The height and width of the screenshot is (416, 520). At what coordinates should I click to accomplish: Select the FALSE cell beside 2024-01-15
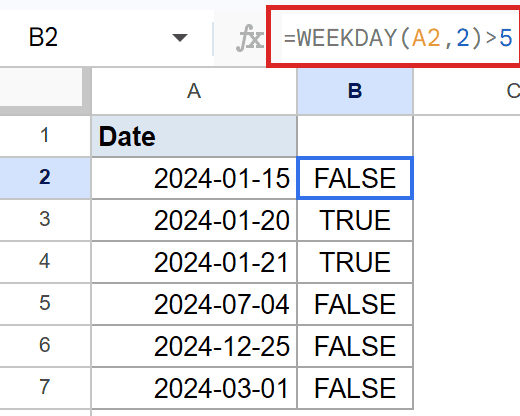(x=355, y=178)
